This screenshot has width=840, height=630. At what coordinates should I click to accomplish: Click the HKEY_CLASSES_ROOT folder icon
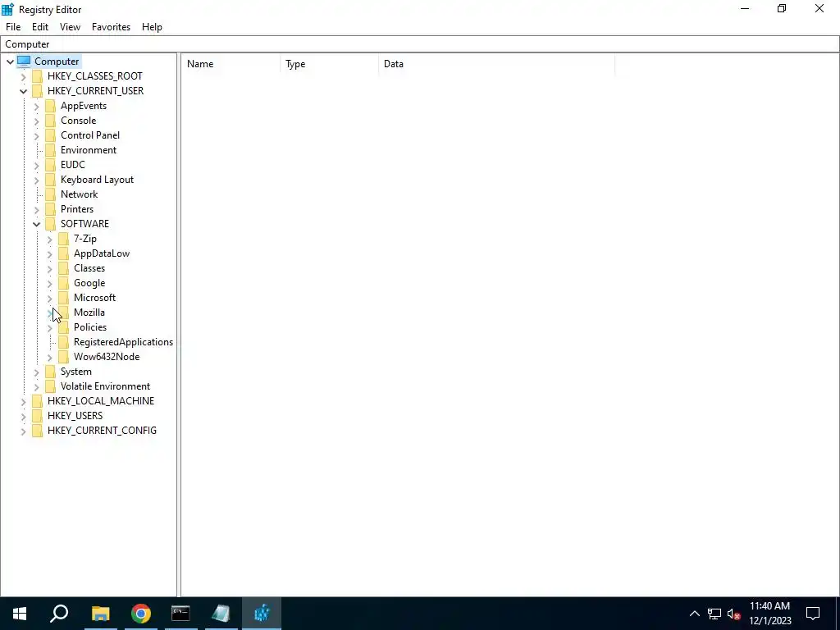(x=37, y=76)
